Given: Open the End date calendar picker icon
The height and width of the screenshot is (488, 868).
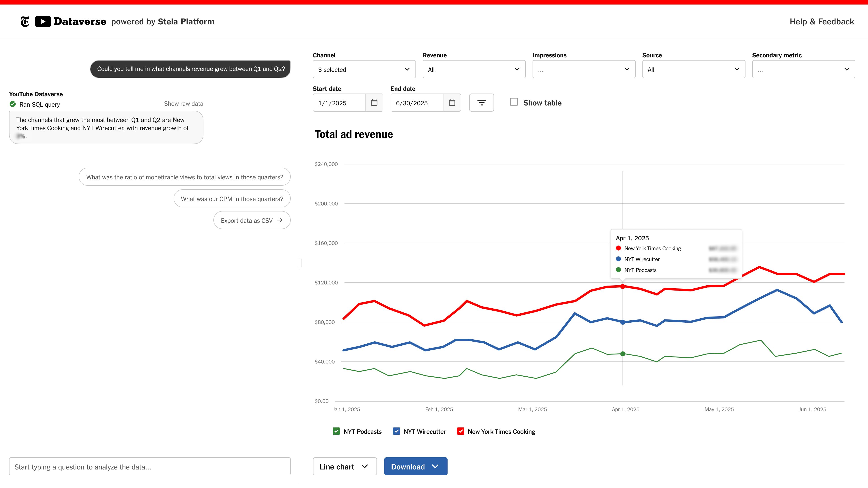Looking at the screenshot, I should tap(452, 103).
